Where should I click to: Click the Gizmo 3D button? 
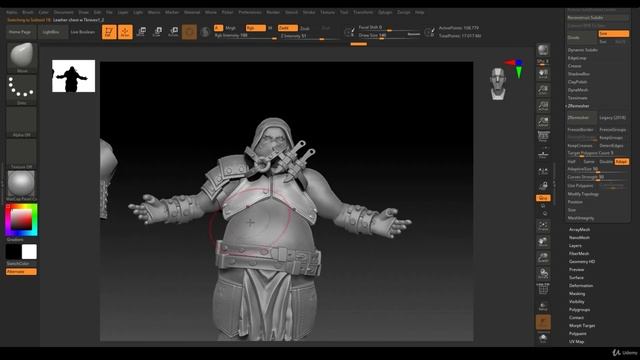[x=189, y=32]
